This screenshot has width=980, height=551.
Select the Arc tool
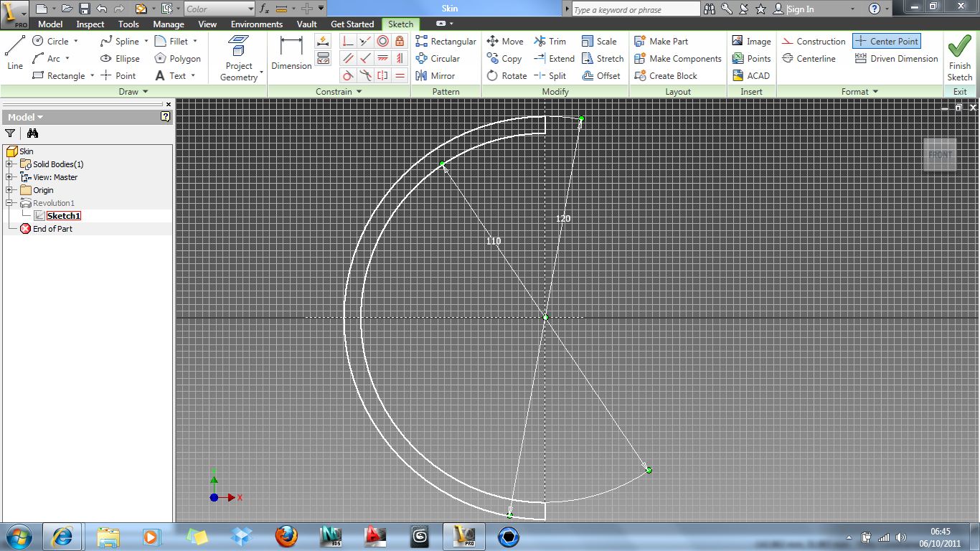(x=47, y=58)
